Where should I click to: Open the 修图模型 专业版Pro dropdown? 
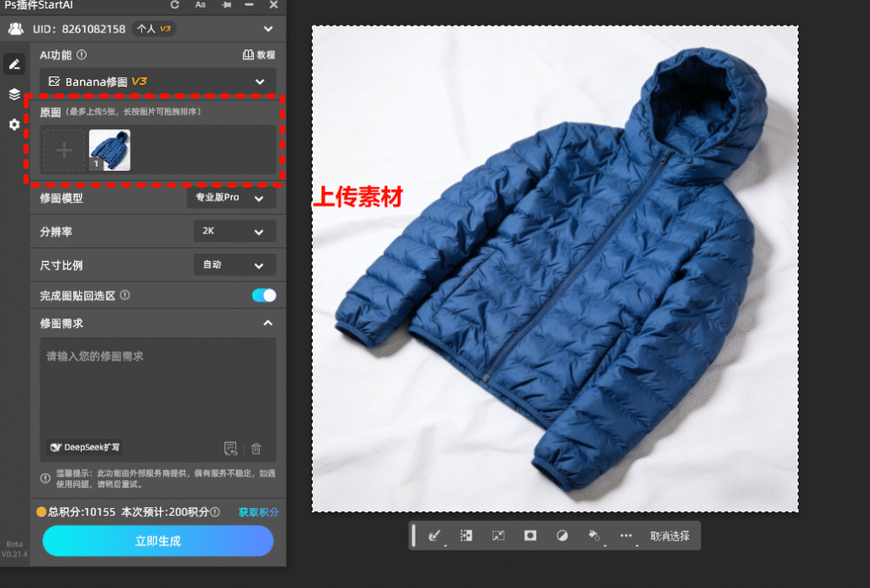(231, 198)
